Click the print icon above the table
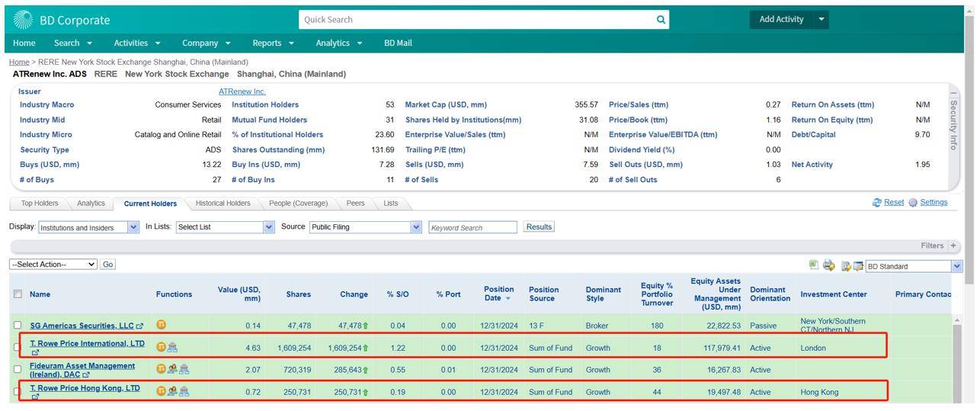 (x=828, y=265)
